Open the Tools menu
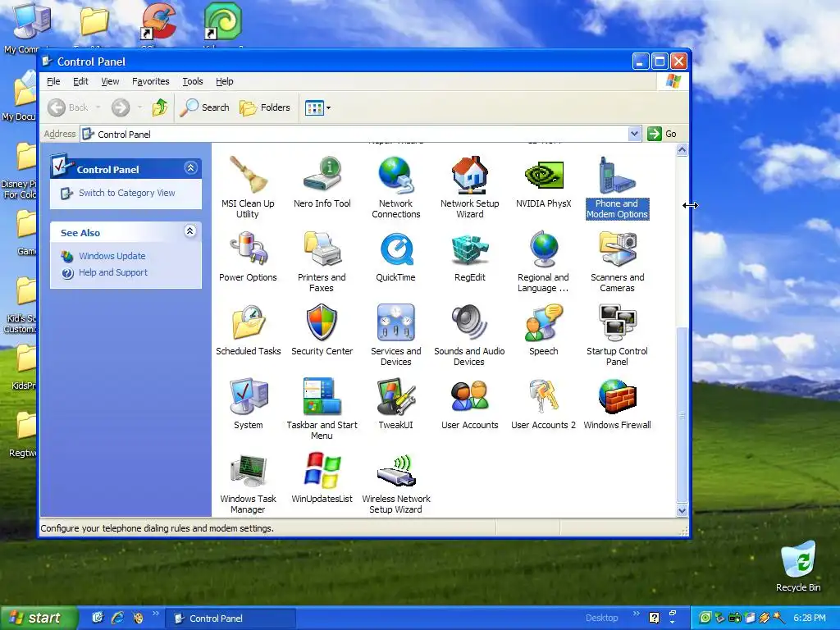Screen dimensions: 840x630 (x=193, y=81)
